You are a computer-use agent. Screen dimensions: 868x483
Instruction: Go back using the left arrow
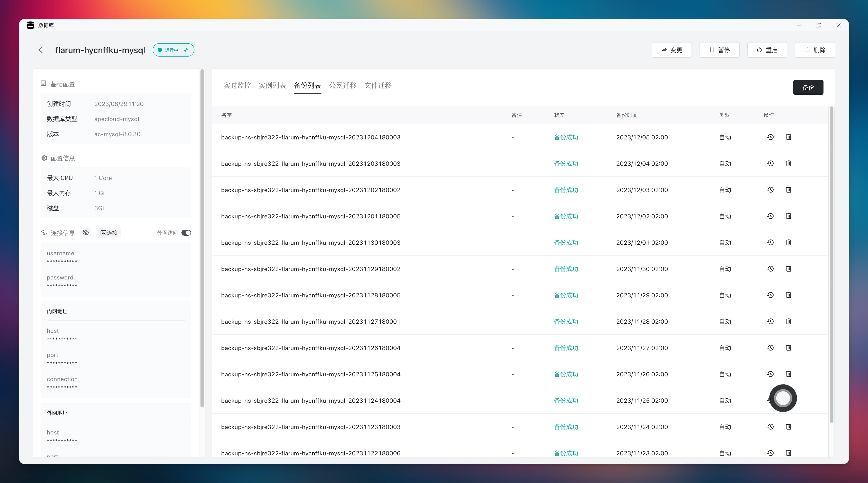click(x=40, y=50)
